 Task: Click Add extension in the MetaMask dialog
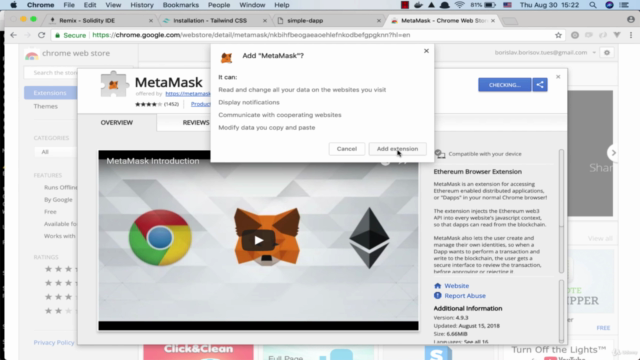click(x=397, y=149)
